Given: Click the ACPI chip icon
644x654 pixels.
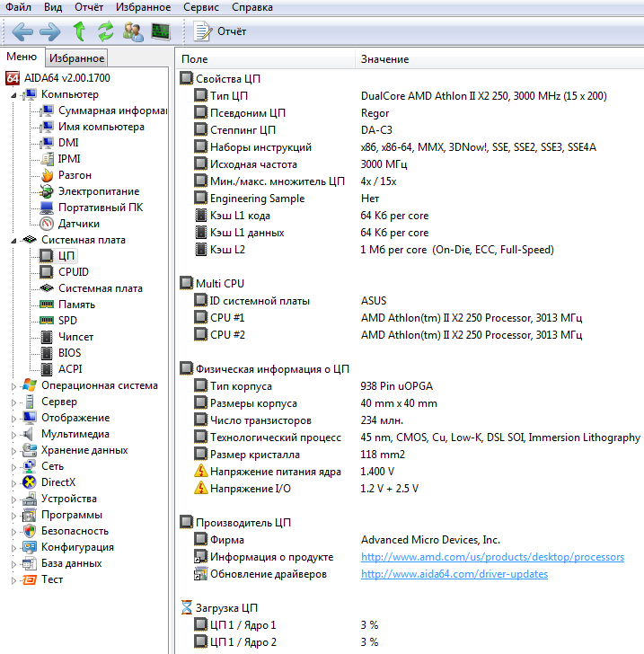Looking at the screenshot, I should [47, 369].
